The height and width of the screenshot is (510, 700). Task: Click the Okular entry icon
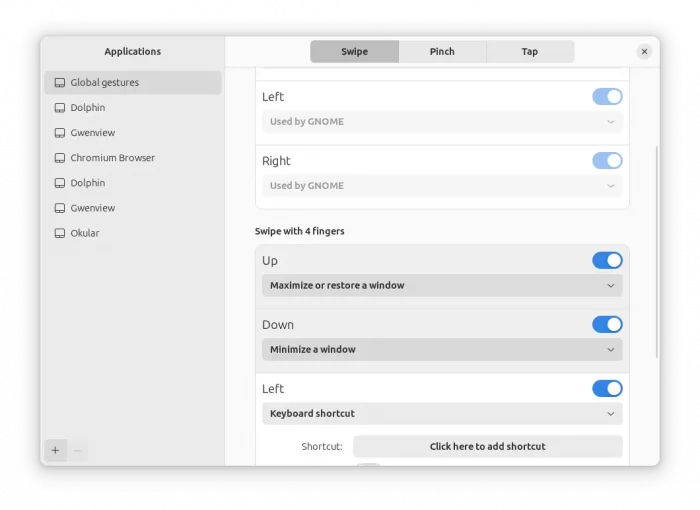pyautogui.click(x=60, y=233)
